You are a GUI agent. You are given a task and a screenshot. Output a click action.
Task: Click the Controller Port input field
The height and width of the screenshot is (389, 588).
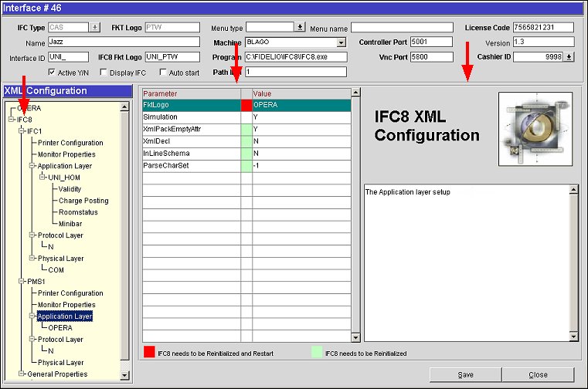pyautogui.click(x=435, y=42)
